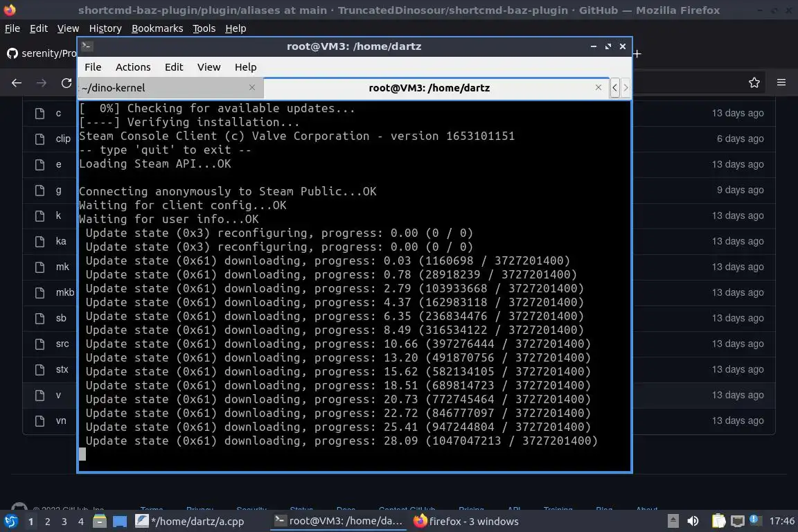This screenshot has width=798, height=532.
Task: Click show desktop icon in taskbar
Action: point(120,522)
